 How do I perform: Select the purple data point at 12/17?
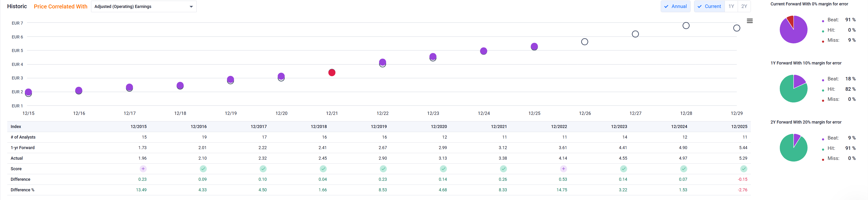[x=129, y=87]
